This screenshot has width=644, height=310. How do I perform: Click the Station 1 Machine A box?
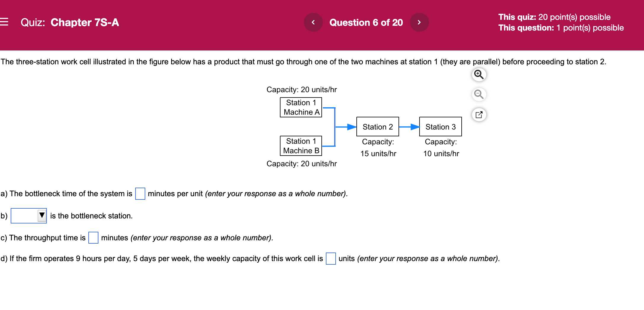click(x=300, y=107)
